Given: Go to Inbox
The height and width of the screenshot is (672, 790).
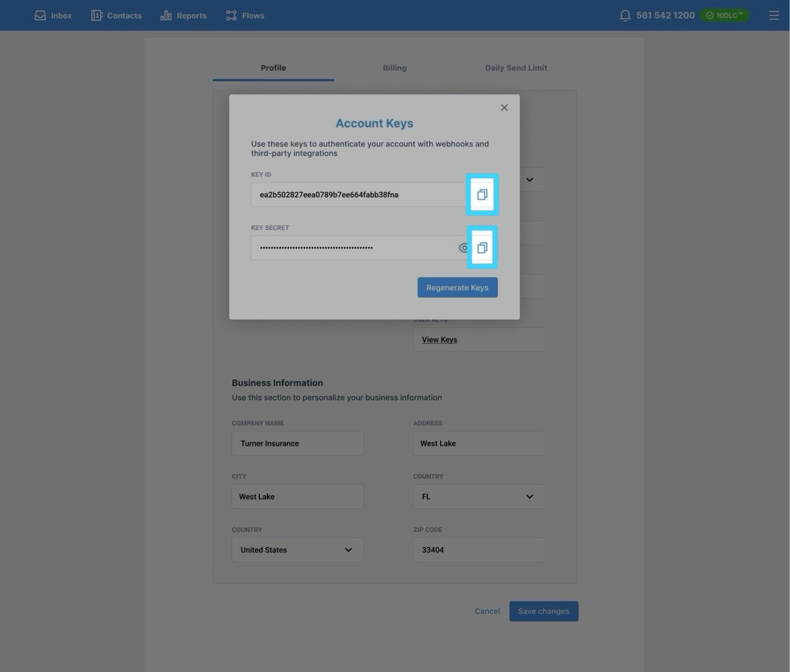Looking at the screenshot, I should click(x=53, y=15).
